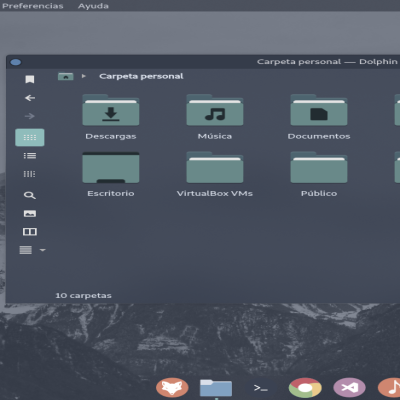Go back with the left arrow
The height and width of the screenshot is (400, 400).
click(30, 98)
